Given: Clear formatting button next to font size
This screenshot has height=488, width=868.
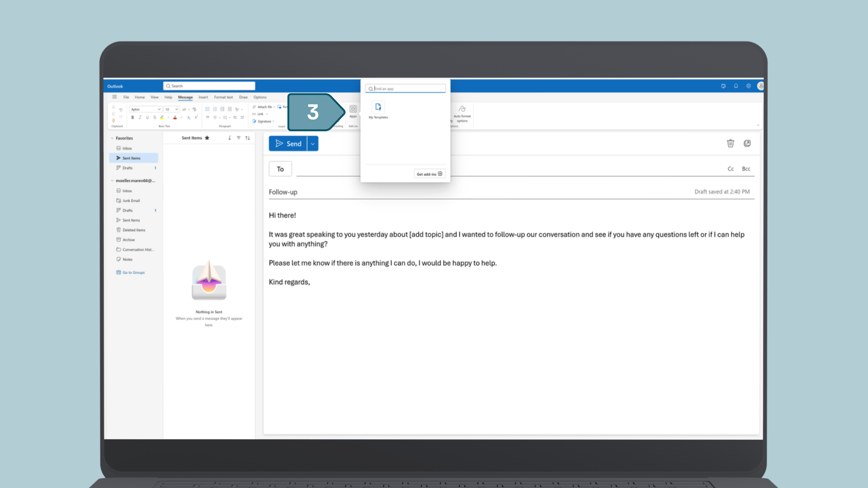Looking at the screenshot, I should point(194,109).
